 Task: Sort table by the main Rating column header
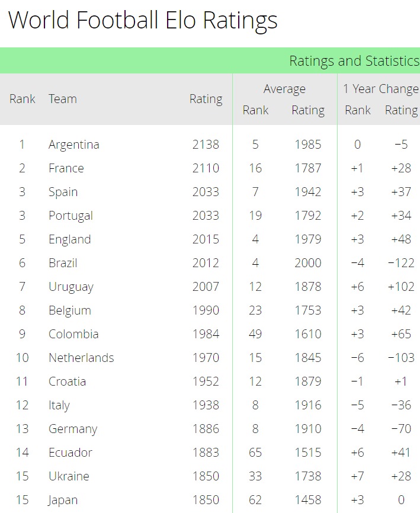(206, 99)
